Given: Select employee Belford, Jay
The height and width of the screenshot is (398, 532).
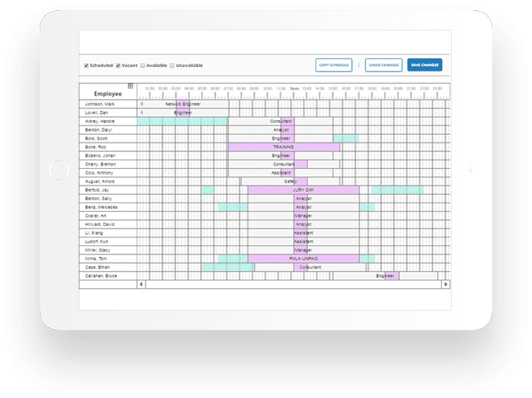Looking at the screenshot, I should click(97, 190).
